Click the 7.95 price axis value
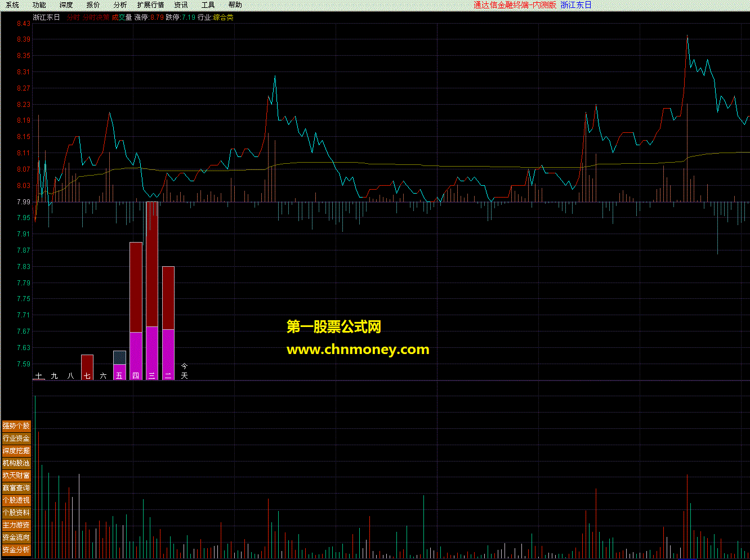750x560 pixels. (x=24, y=218)
